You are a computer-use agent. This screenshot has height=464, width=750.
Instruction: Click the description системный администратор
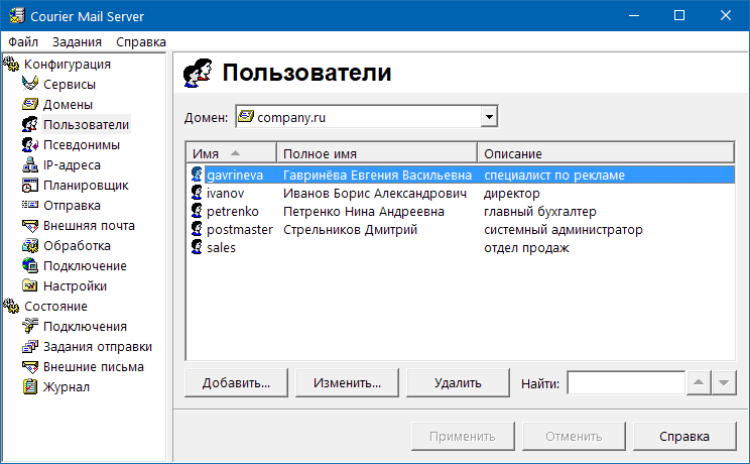point(563,230)
